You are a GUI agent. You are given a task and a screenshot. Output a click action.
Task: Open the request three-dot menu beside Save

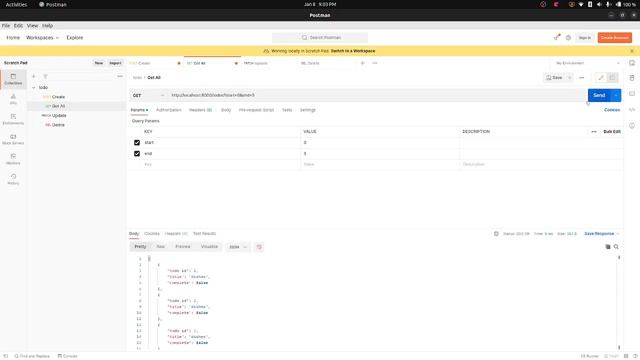(582, 78)
